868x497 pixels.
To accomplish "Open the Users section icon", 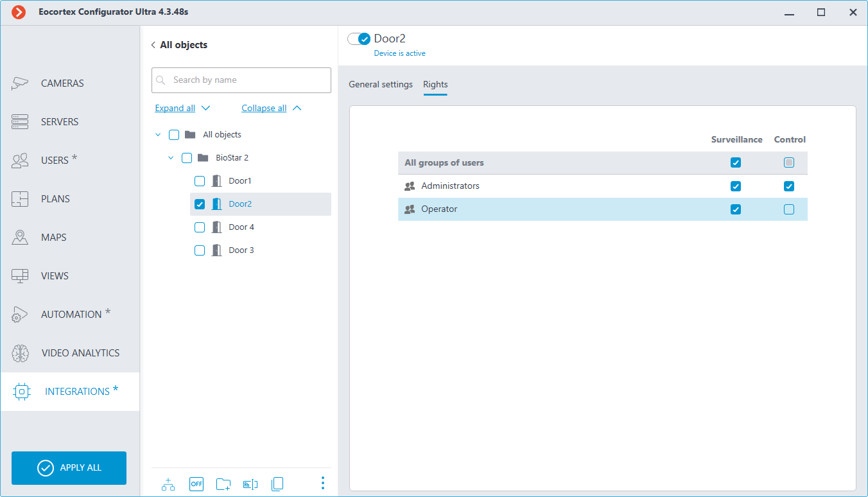I will tap(20, 161).
